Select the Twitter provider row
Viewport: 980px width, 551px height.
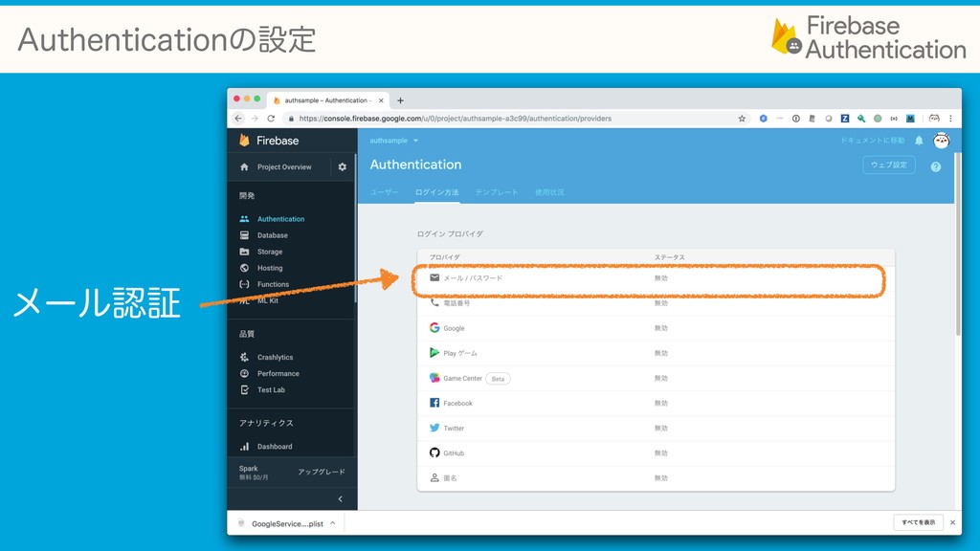tap(656, 428)
